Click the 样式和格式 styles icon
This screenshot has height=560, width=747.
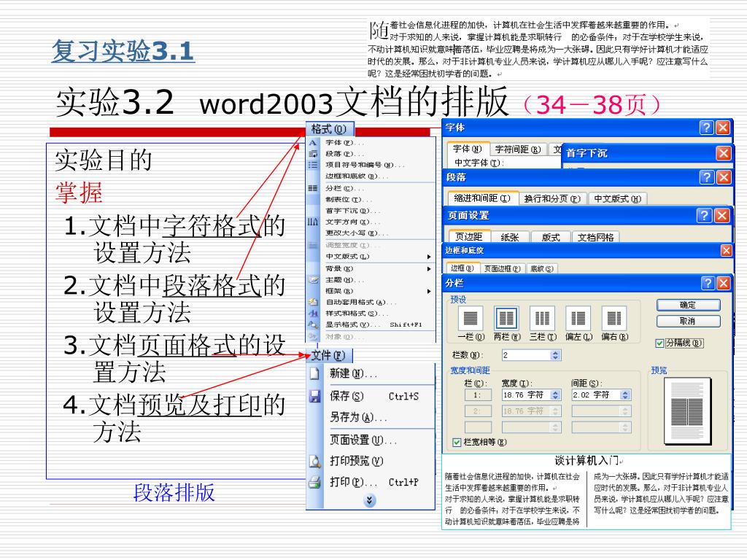pyautogui.click(x=313, y=314)
